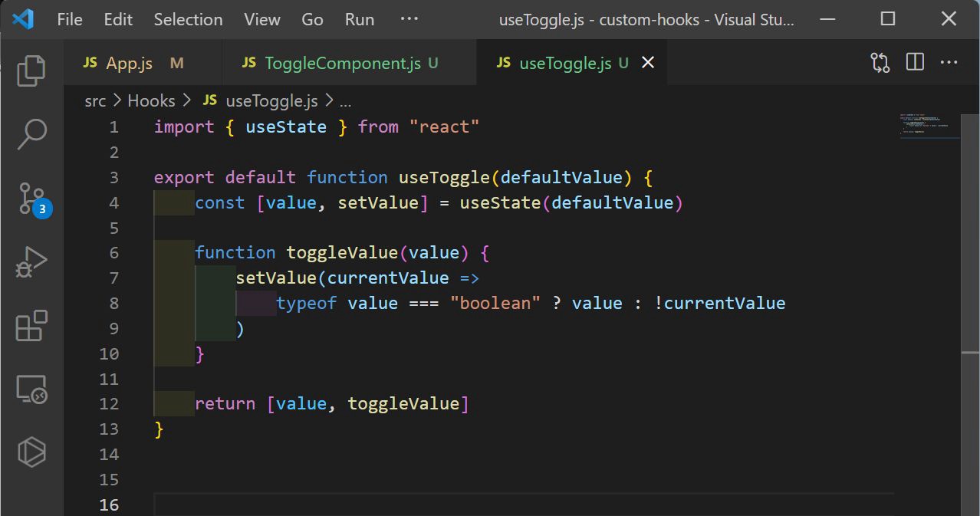Screen dimensions: 980x516
Task: Open the Selection menu
Action: (188, 19)
